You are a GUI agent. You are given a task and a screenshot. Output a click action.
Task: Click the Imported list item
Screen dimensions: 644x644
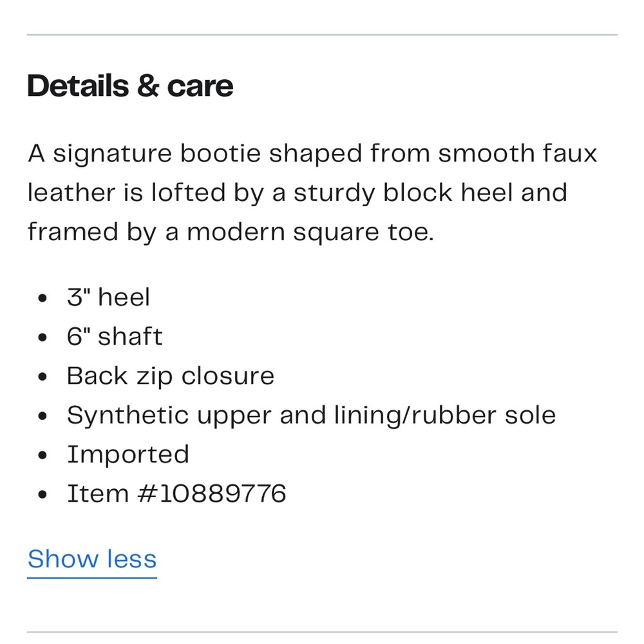(128, 455)
